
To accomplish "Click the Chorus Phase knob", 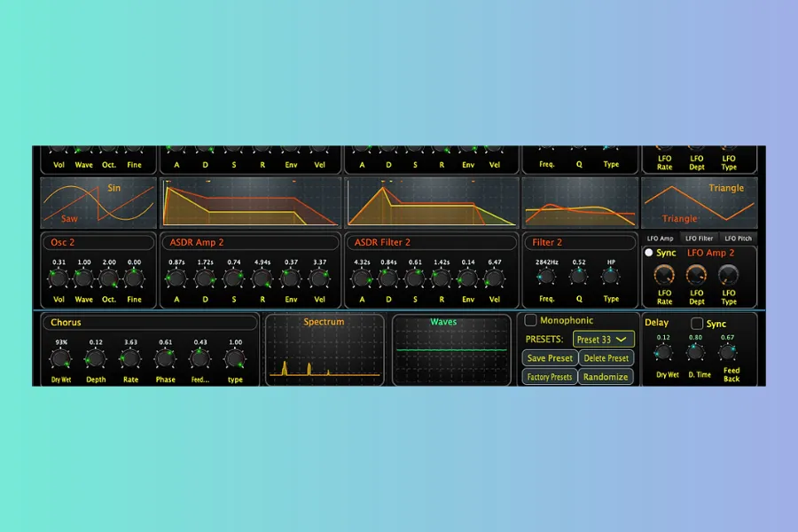I will [x=165, y=358].
